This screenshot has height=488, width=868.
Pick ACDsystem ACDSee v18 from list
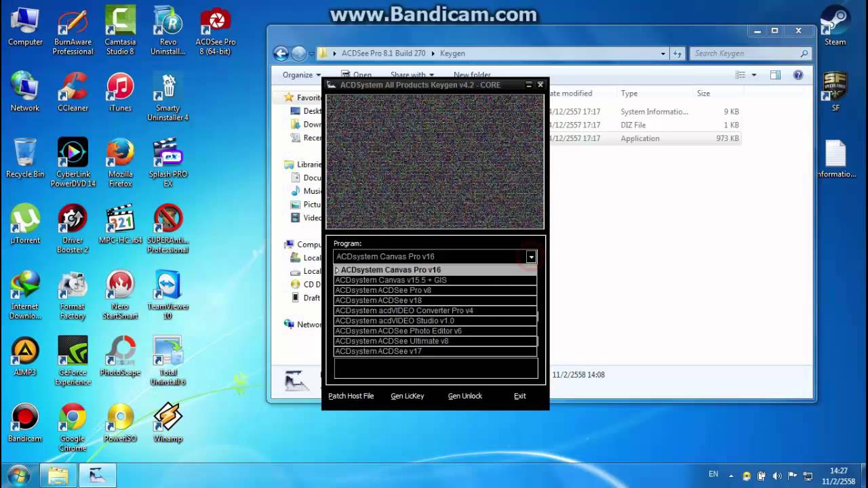(435, 300)
